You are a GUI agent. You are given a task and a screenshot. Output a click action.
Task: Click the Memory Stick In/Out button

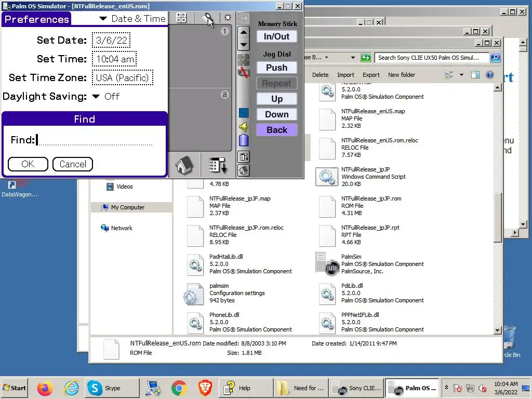point(276,36)
